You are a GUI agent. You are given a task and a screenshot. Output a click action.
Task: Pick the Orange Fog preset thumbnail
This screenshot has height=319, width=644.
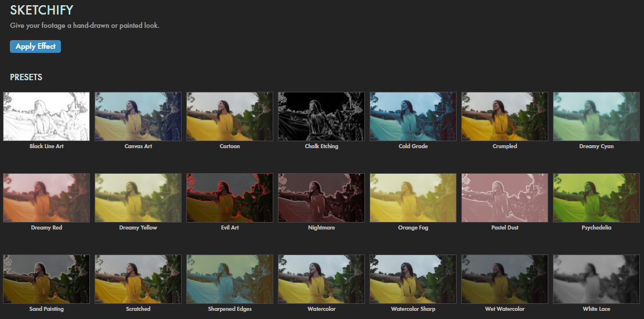413,198
